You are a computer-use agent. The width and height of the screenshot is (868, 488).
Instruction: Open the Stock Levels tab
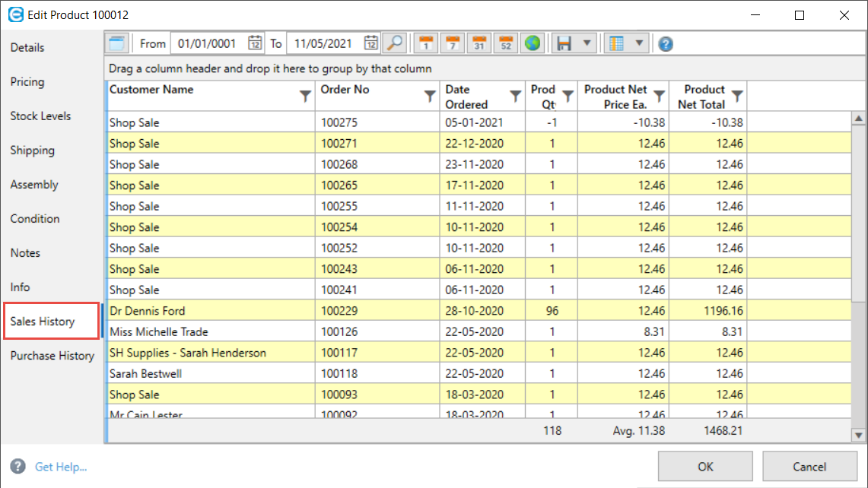coord(41,116)
